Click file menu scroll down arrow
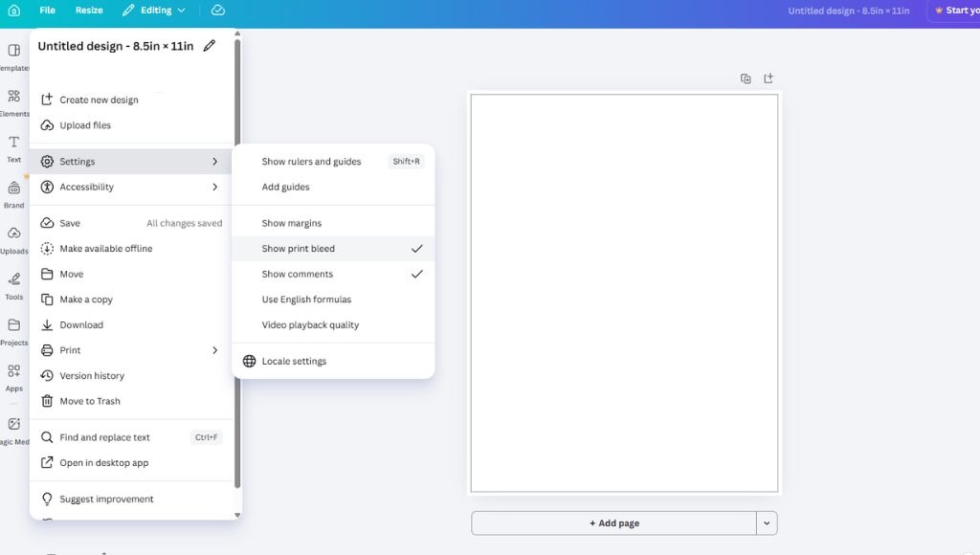The width and height of the screenshot is (980, 555). tap(237, 515)
